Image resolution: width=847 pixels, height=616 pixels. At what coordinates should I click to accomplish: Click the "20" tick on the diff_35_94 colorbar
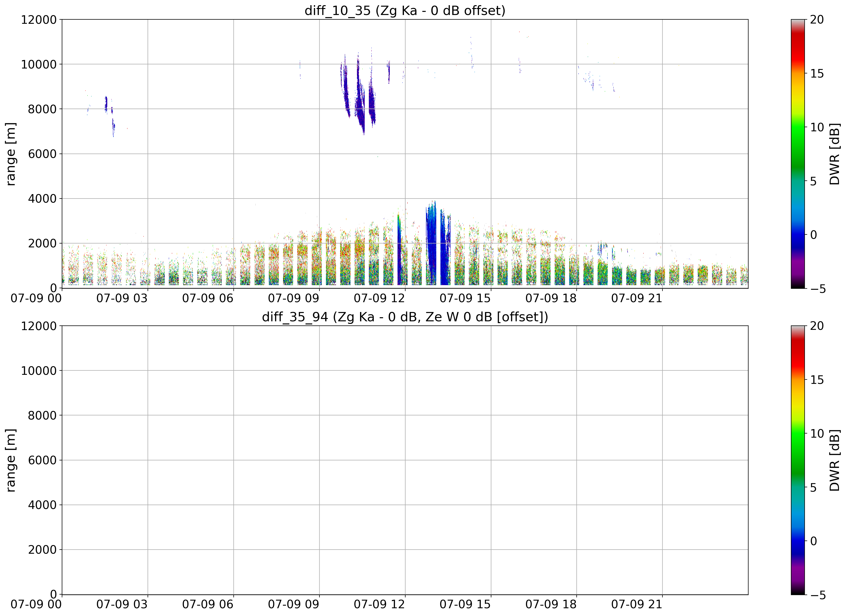[x=817, y=326]
